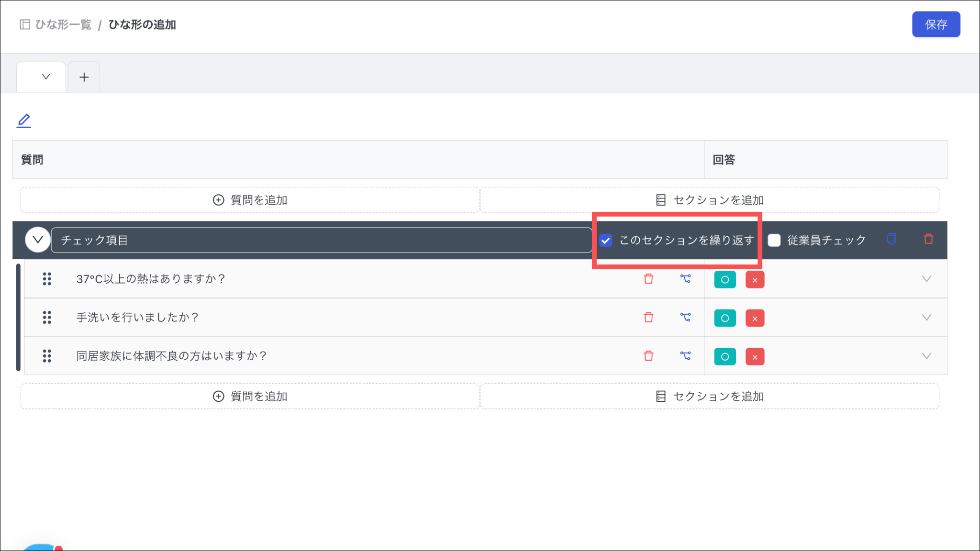
Task: Grab the drag handle of 同居家族 question
Action: point(47,356)
